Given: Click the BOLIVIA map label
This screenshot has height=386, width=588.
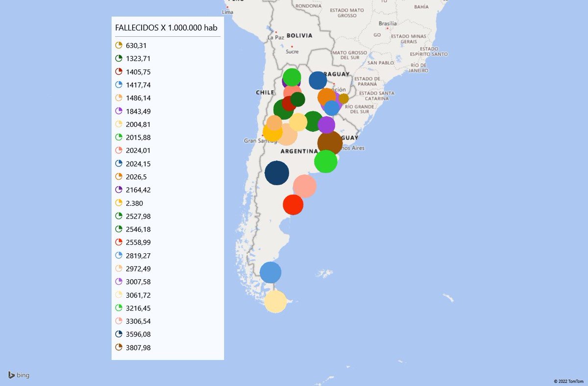Looking at the screenshot, I should [299, 35].
